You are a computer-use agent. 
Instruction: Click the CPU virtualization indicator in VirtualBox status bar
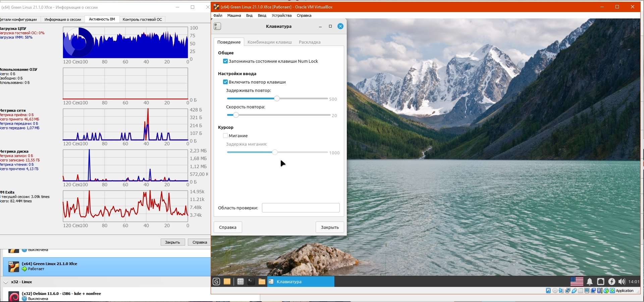(599, 291)
